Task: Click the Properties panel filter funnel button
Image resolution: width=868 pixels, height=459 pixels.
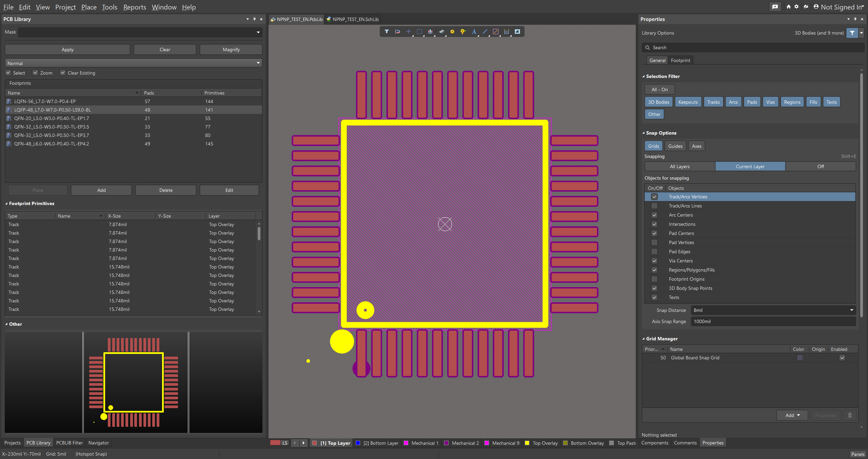Action: 852,33
